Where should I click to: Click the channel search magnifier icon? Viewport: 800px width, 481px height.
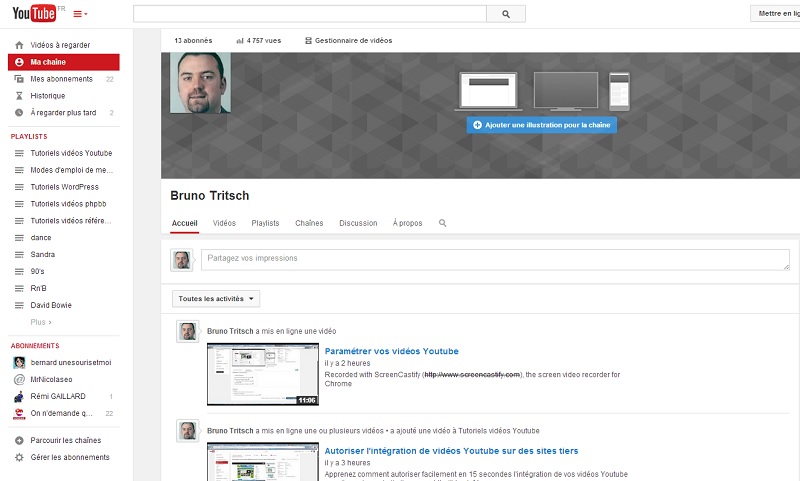[442, 223]
